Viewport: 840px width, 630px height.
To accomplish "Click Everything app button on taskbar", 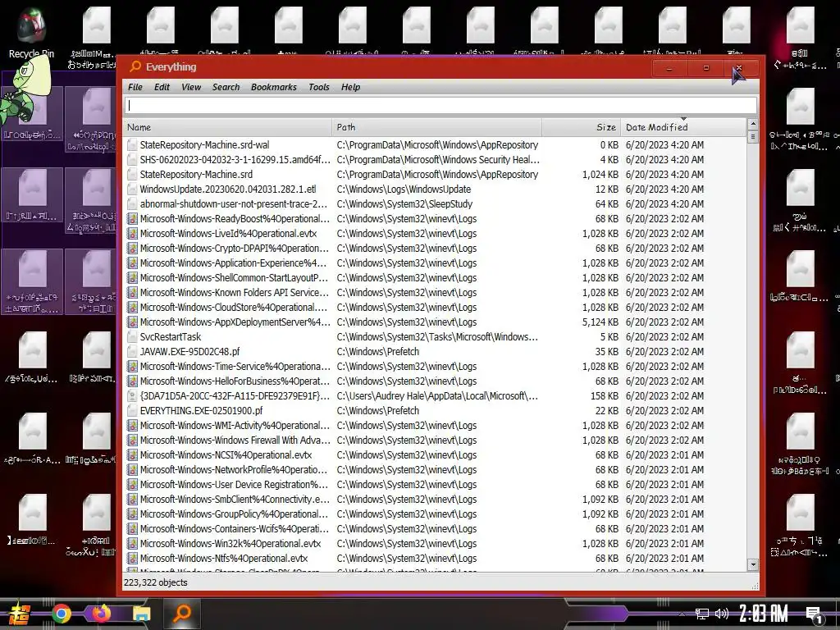I will click(181, 614).
